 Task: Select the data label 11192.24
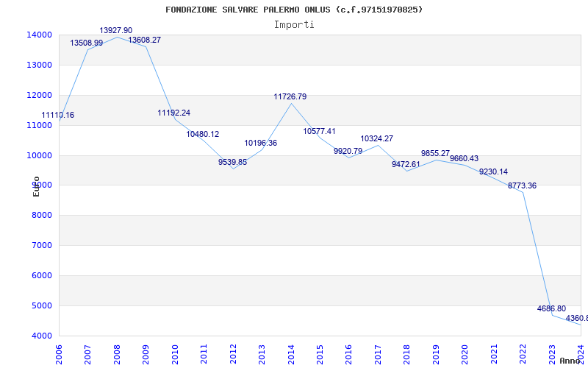[x=173, y=113]
